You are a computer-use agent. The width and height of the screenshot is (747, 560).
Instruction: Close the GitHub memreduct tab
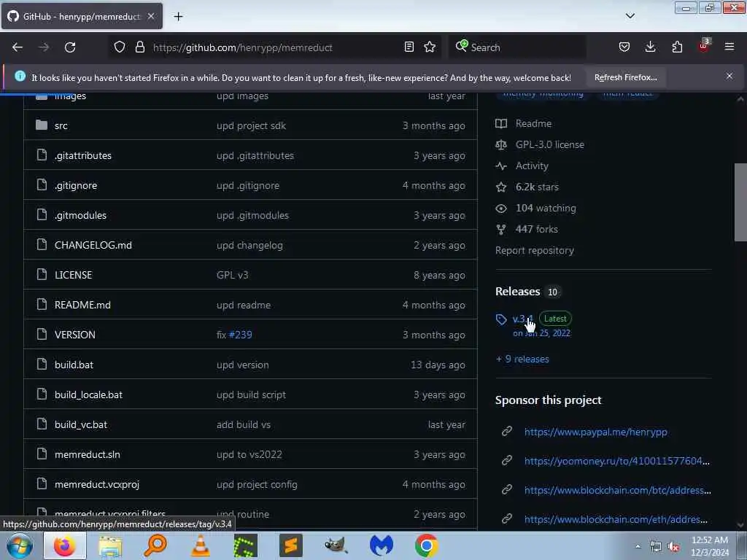pos(151,16)
